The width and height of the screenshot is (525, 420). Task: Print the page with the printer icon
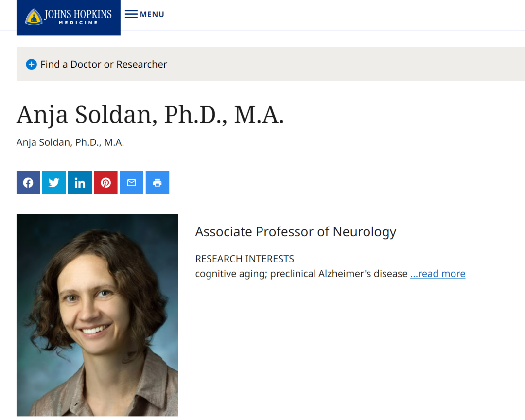tap(157, 183)
